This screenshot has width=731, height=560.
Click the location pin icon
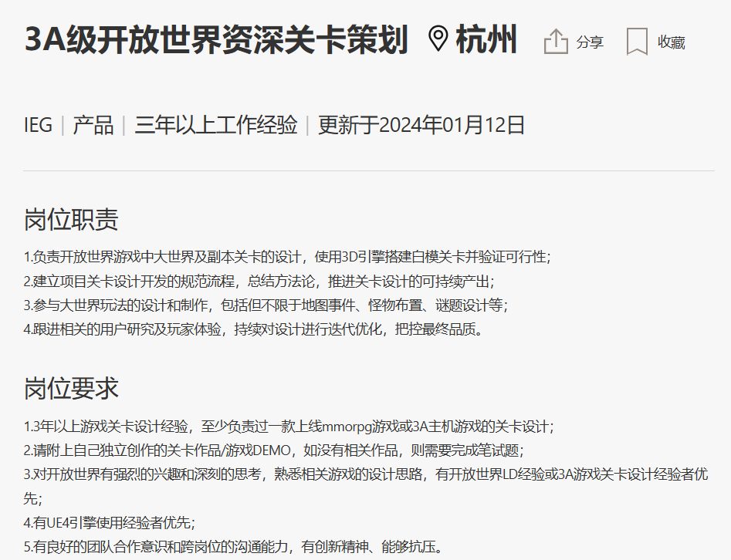click(438, 39)
